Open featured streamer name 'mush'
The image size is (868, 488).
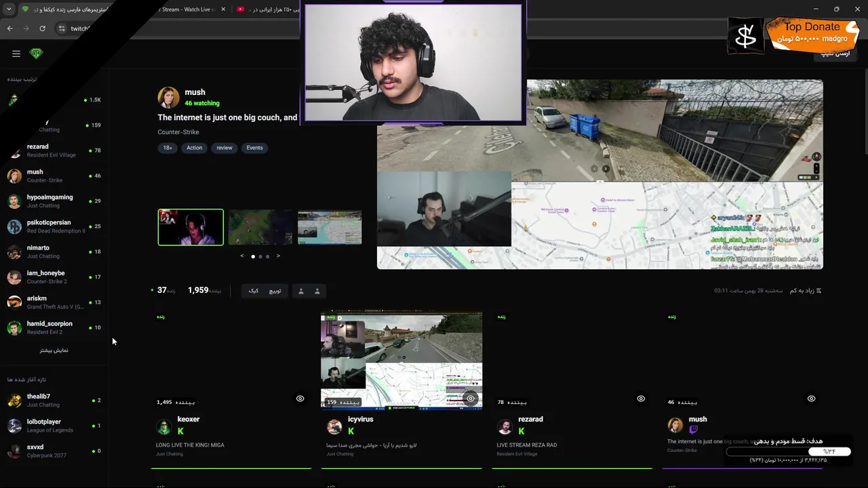195,92
